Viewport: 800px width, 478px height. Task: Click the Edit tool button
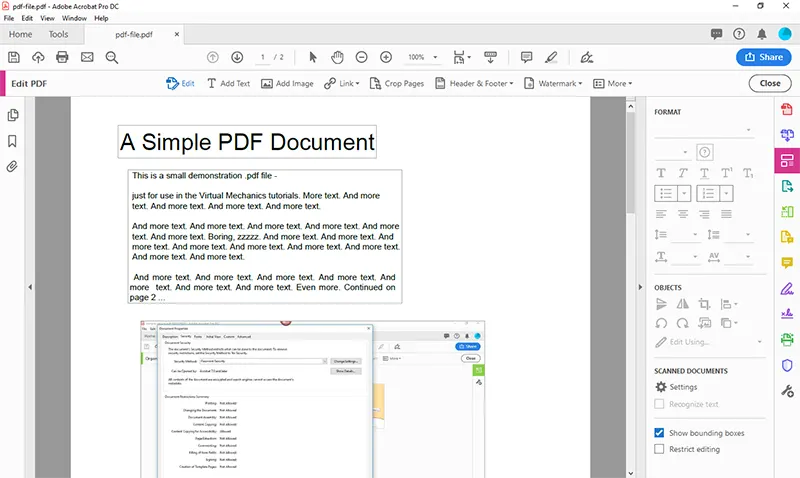(x=180, y=83)
